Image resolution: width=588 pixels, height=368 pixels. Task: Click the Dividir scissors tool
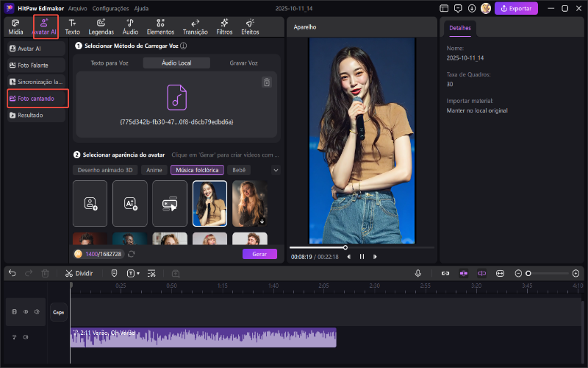[79, 272]
